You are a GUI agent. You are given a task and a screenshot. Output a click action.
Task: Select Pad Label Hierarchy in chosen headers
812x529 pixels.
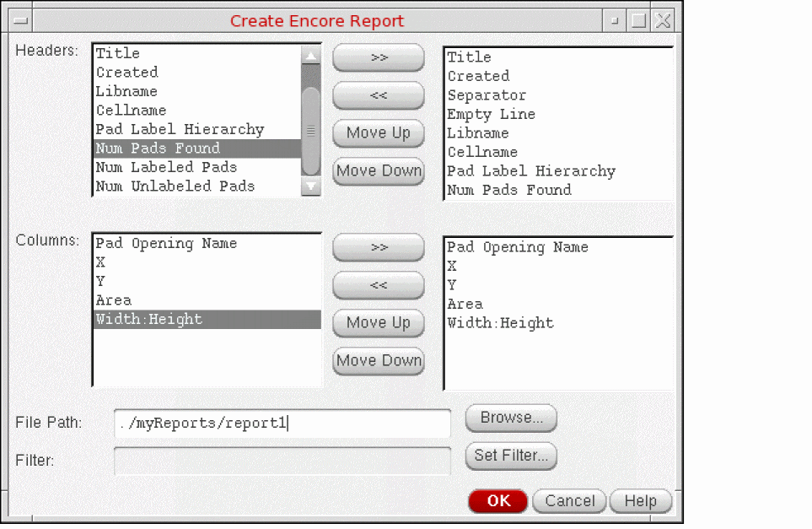tap(559, 171)
